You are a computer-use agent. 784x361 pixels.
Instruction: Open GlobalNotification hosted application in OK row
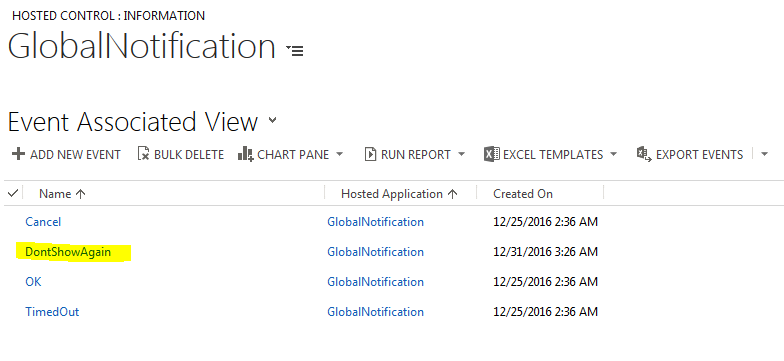(x=376, y=282)
